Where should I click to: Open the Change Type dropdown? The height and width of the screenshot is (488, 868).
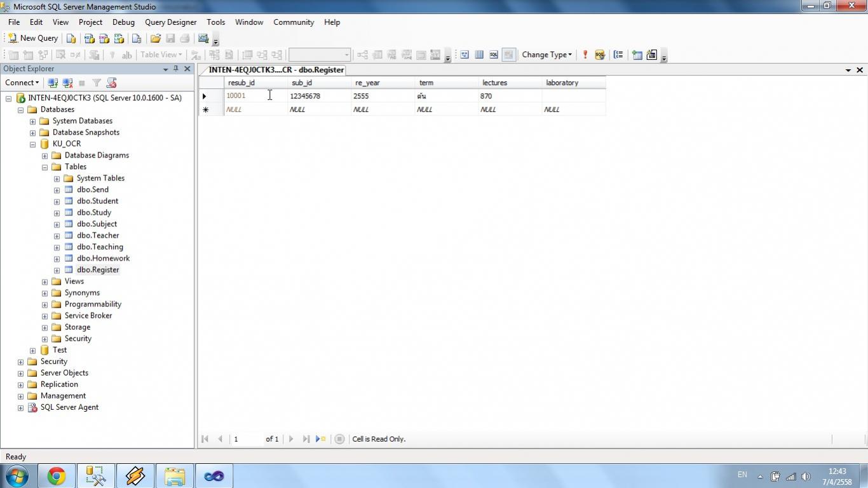pyautogui.click(x=546, y=55)
